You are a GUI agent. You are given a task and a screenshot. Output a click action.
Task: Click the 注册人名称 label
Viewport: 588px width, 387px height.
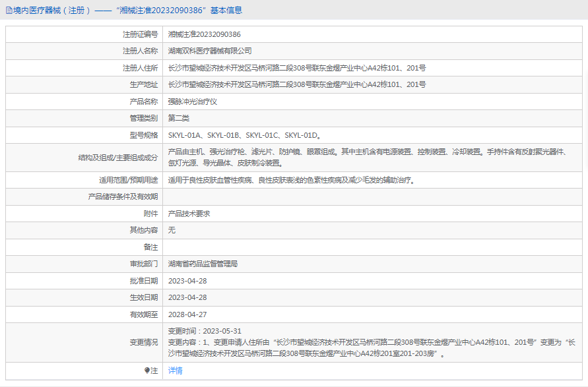tap(141, 51)
